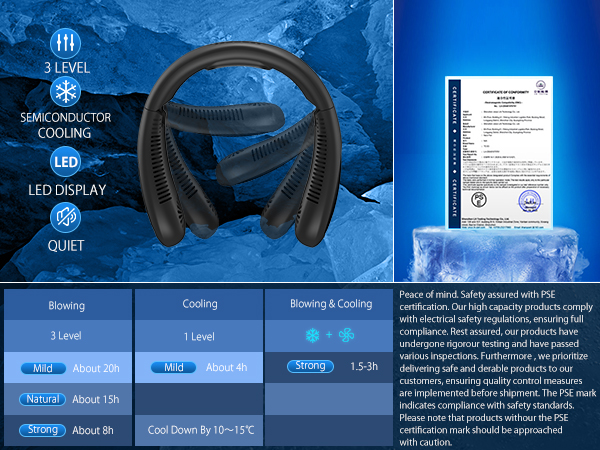Click the certificate of conformity document
The width and height of the screenshot is (600, 450).
499,153
